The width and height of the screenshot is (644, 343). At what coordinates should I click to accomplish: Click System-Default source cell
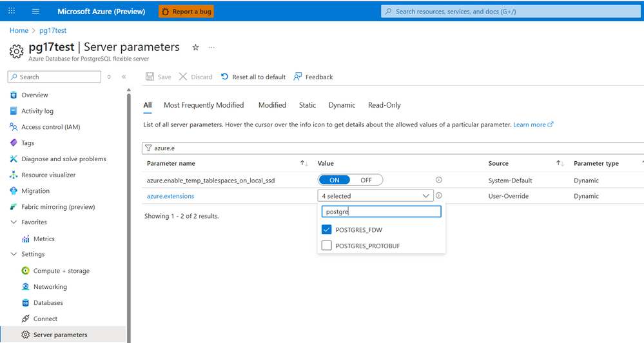coord(510,181)
